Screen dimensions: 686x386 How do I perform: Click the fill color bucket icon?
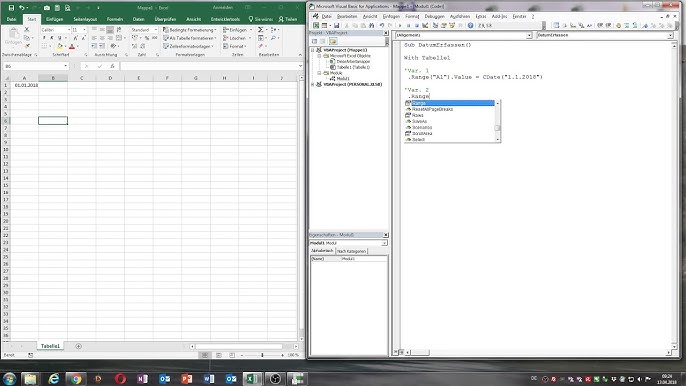[x=60, y=46]
